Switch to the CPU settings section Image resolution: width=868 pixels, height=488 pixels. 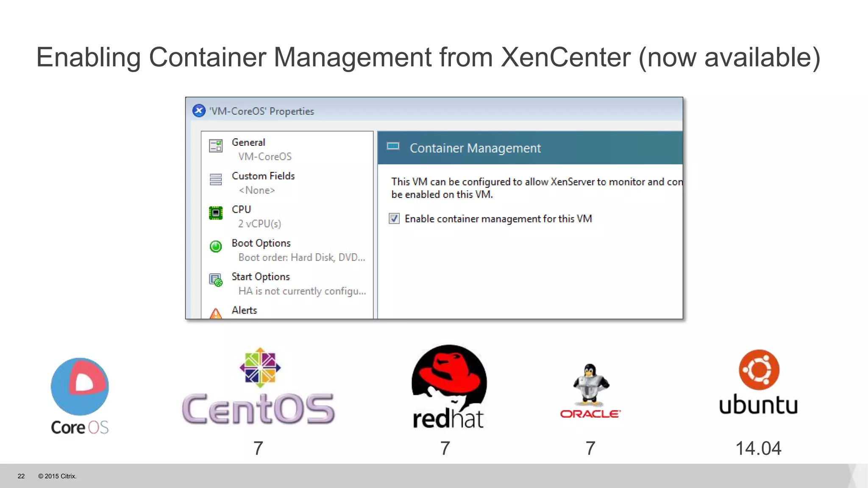(287, 216)
